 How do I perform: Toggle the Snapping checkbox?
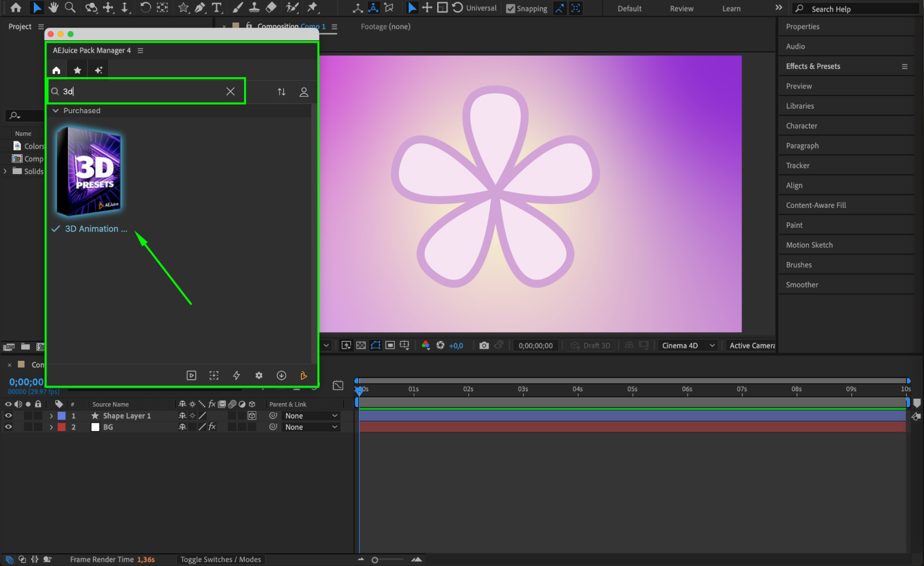coord(510,8)
